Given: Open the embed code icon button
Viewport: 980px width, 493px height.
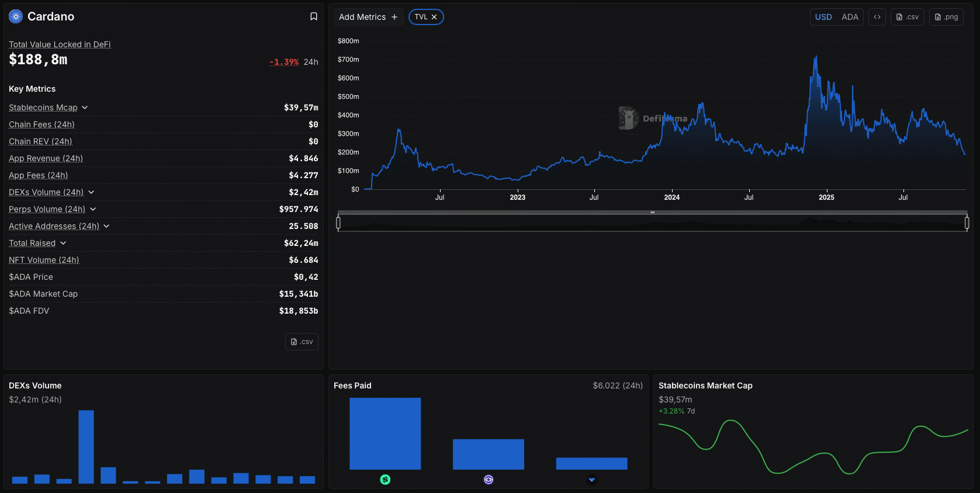Looking at the screenshot, I should point(877,17).
